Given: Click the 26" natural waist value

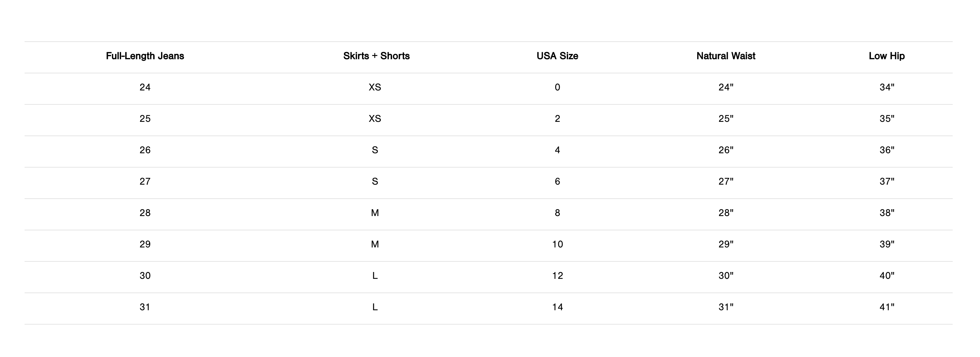Looking at the screenshot, I should click(725, 150).
